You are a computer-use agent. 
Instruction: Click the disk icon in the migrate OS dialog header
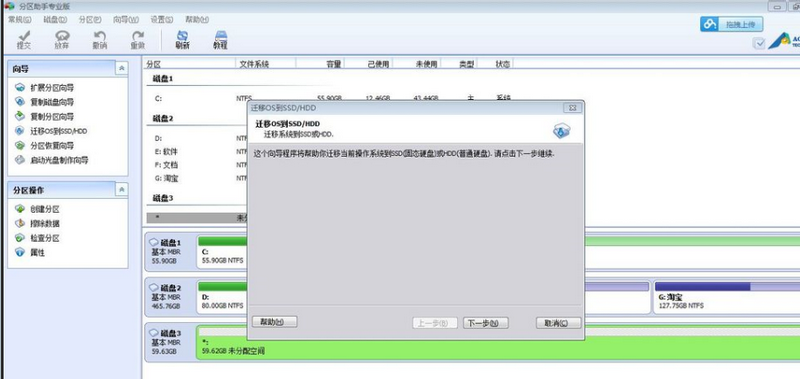[561, 131]
